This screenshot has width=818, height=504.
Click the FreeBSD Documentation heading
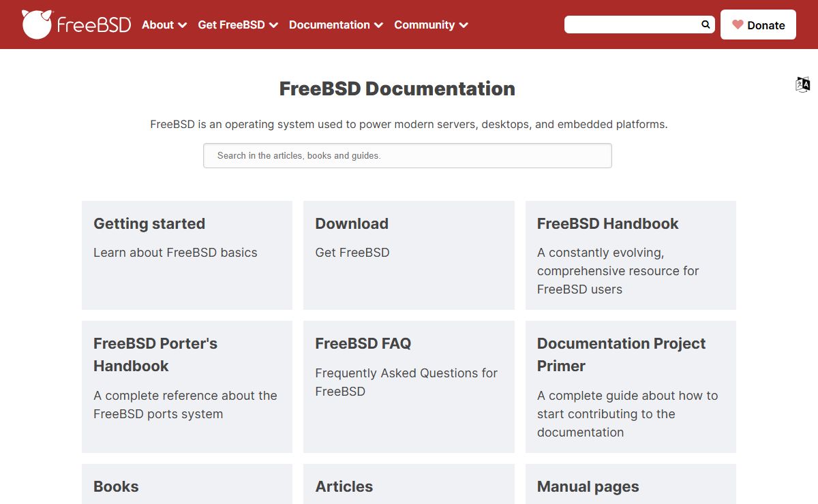pyautogui.click(x=397, y=89)
